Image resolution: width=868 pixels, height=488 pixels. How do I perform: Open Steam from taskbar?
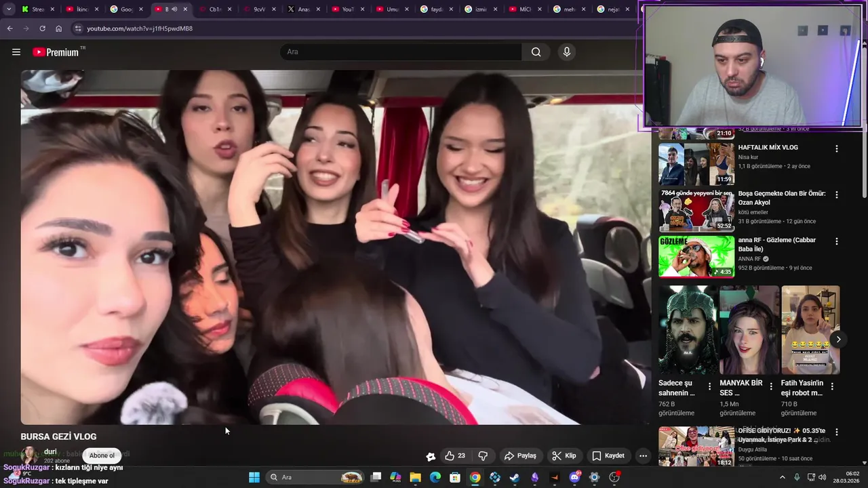(x=515, y=477)
